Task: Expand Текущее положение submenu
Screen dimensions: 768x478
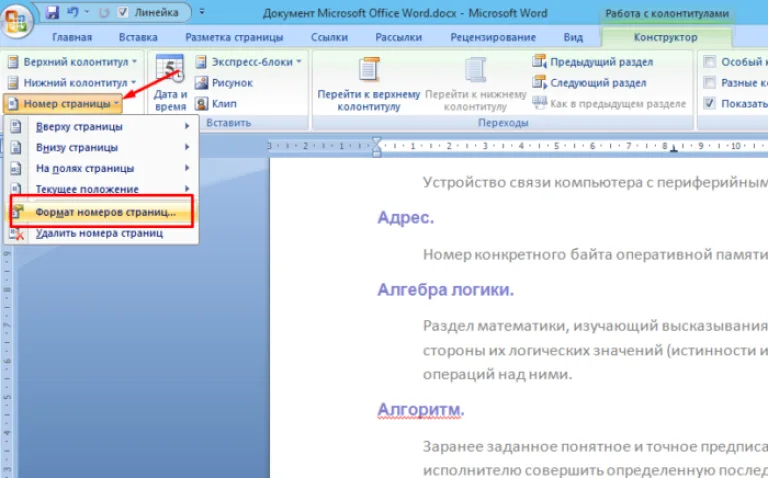Action: tap(101, 189)
